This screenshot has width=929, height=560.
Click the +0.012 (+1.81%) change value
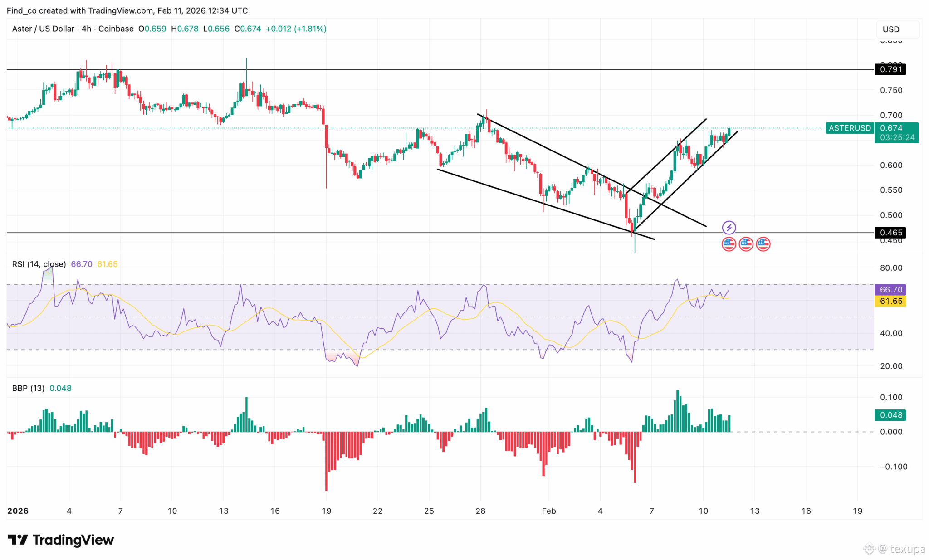pos(296,29)
